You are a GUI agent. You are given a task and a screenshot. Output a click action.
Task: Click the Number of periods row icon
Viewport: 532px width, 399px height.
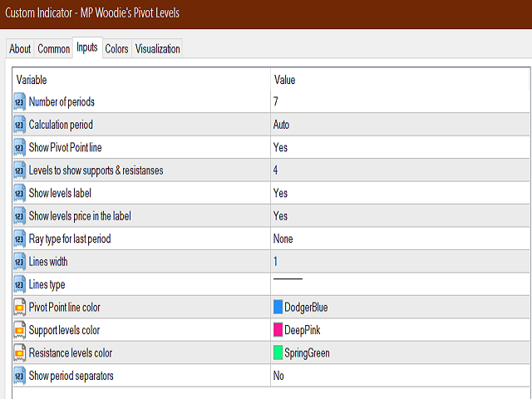[20, 101]
